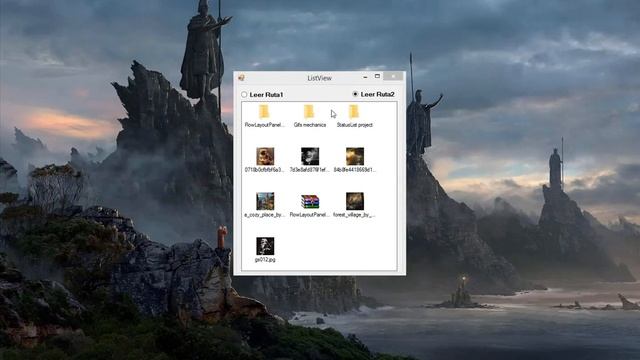640x360 pixels.
Task: Minimize the ListView window
Action: 365,77
